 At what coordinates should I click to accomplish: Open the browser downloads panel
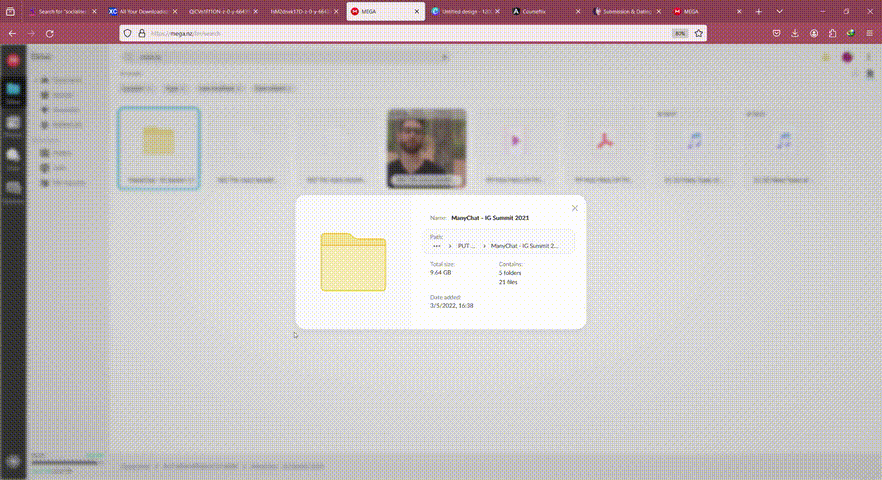click(x=795, y=34)
